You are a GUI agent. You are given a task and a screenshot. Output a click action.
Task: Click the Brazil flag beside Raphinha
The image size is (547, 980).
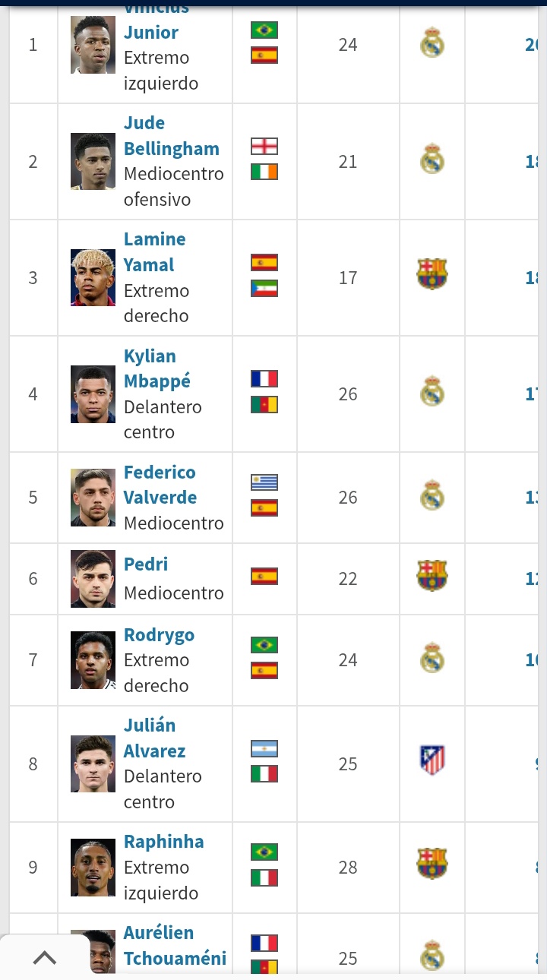pyautogui.click(x=264, y=852)
